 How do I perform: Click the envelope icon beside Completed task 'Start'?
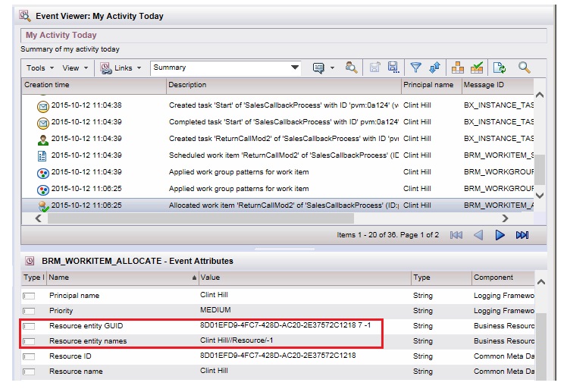coord(43,123)
